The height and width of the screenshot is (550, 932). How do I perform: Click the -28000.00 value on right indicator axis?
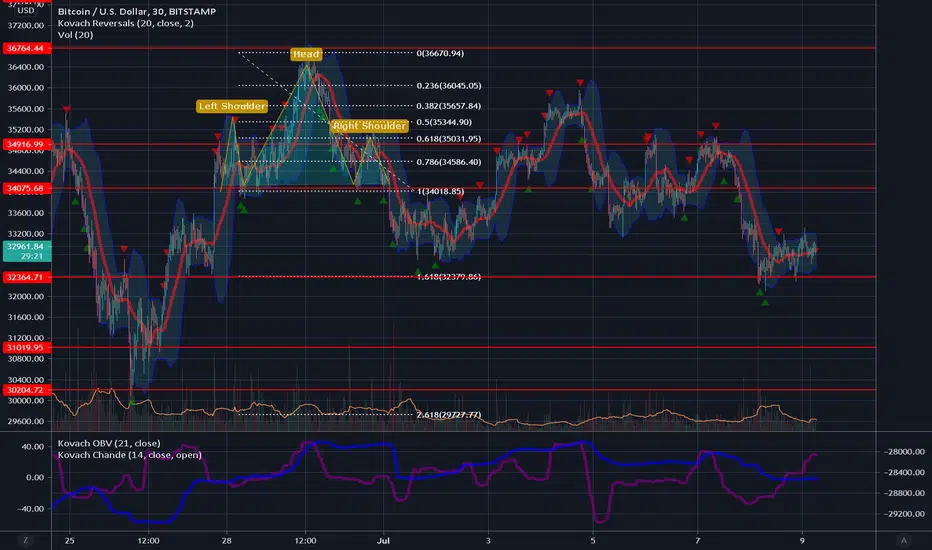(x=903, y=451)
